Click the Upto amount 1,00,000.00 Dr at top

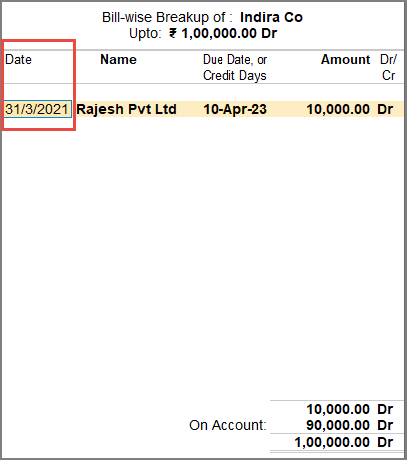(229, 33)
